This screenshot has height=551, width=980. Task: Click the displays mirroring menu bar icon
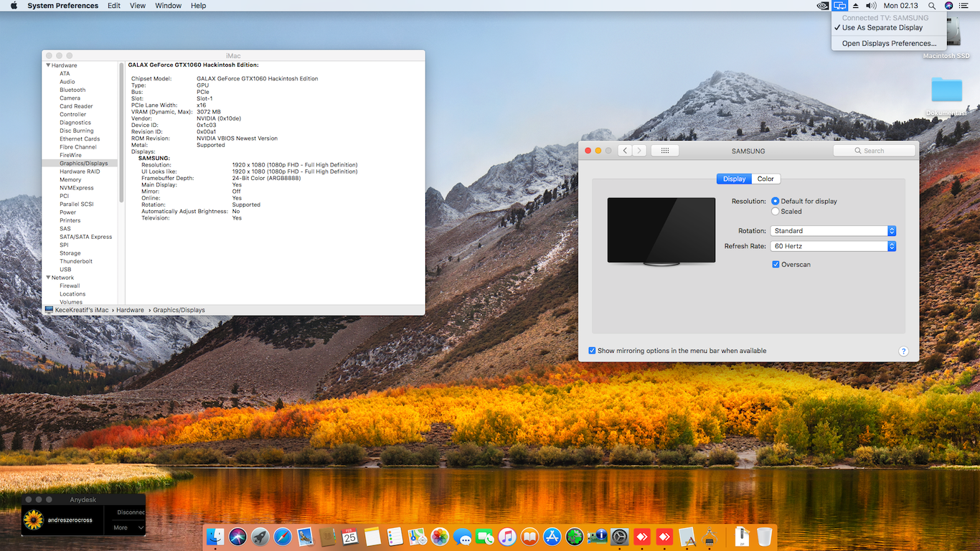click(840, 6)
